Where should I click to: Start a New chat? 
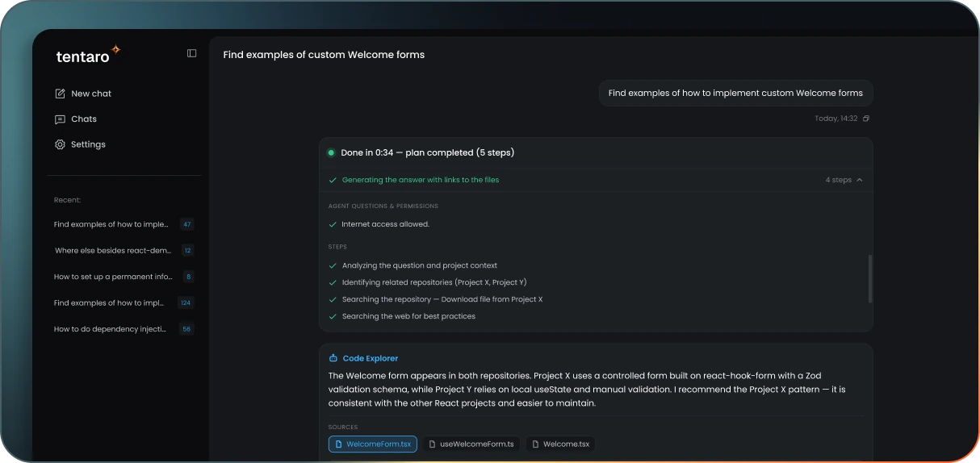tap(82, 94)
